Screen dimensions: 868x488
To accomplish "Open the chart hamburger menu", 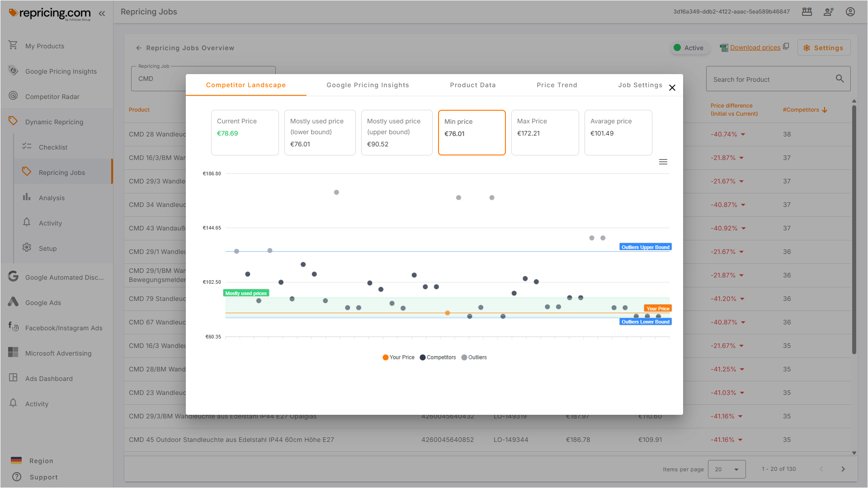I will click(x=663, y=162).
